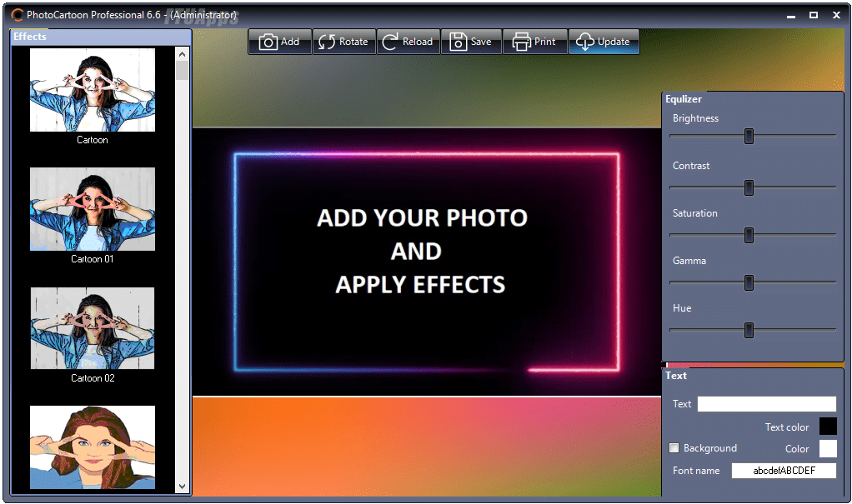Click the Equlizer panel title
The width and height of the screenshot is (852, 504).
pyautogui.click(x=684, y=99)
